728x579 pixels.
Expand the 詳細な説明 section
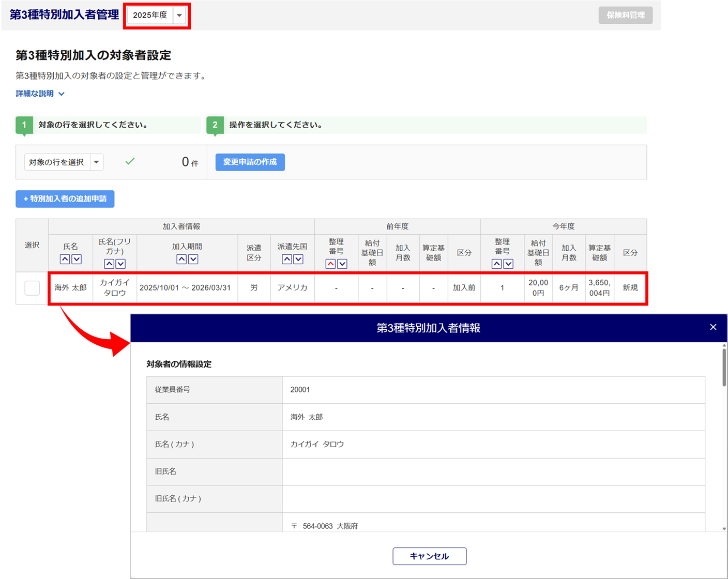[x=40, y=94]
